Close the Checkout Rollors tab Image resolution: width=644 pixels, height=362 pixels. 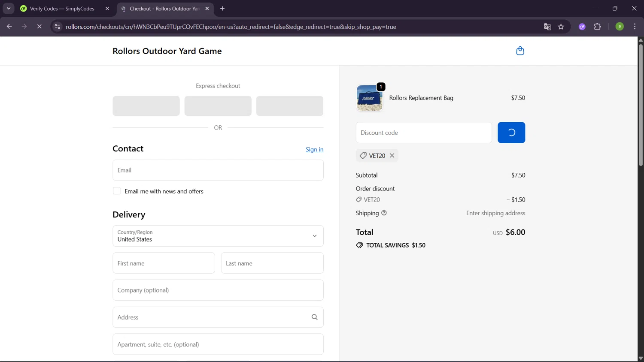point(207,9)
